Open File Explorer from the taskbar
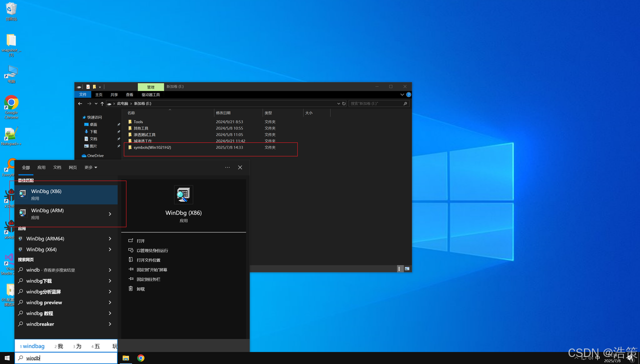 (x=126, y=358)
